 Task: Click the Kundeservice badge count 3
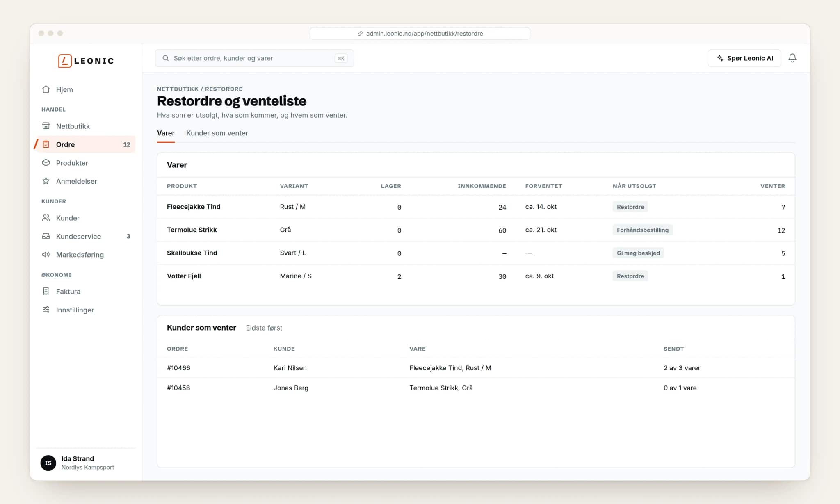pyautogui.click(x=128, y=236)
